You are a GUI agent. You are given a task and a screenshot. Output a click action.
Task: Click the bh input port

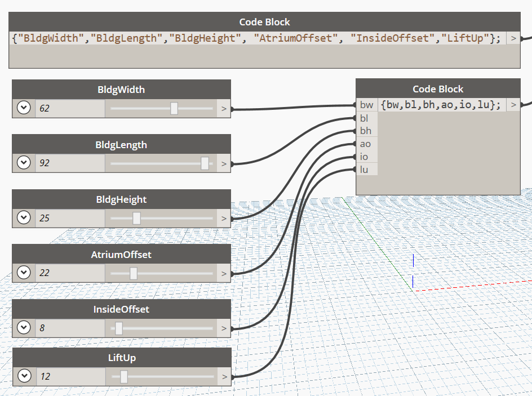point(367,131)
